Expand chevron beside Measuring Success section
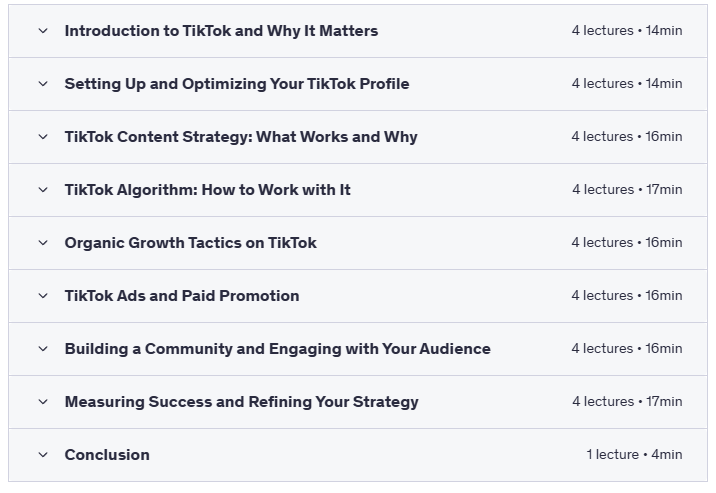The width and height of the screenshot is (716, 493). coord(43,402)
